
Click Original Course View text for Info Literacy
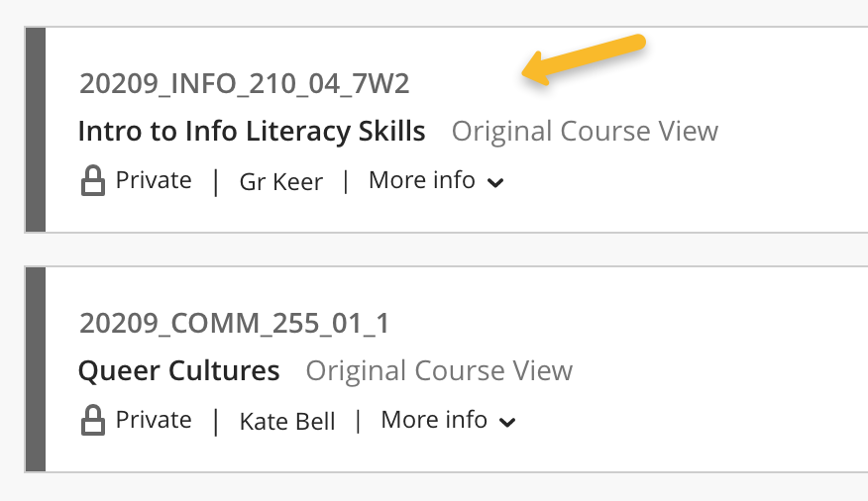pyautogui.click(x=585, y=131)
